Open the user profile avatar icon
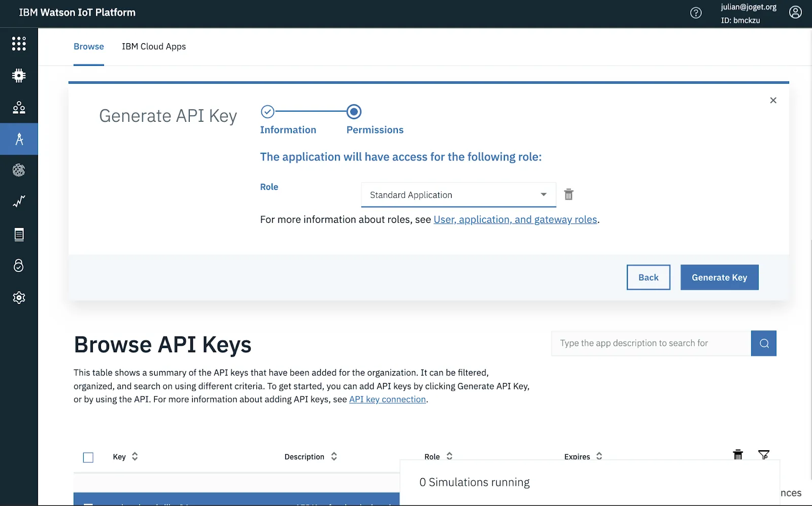Image resolution: width=812 pixels, height=506 pixels. click(x=795, y=12)
